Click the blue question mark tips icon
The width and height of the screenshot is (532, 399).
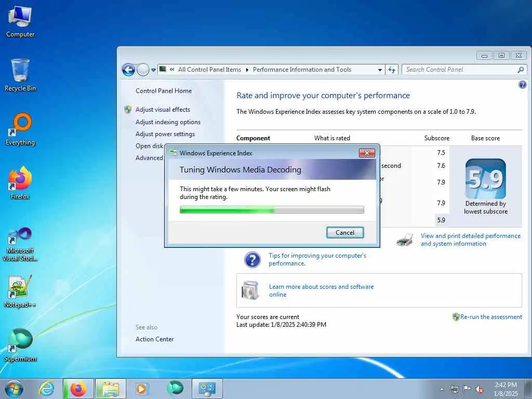tap(252, 260)
